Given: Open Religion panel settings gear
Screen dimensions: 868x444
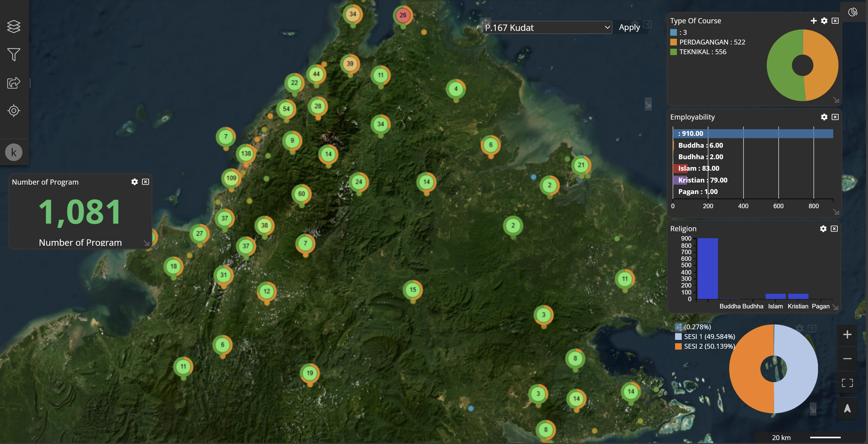Looking at the screenshot, I should (823, 229).
